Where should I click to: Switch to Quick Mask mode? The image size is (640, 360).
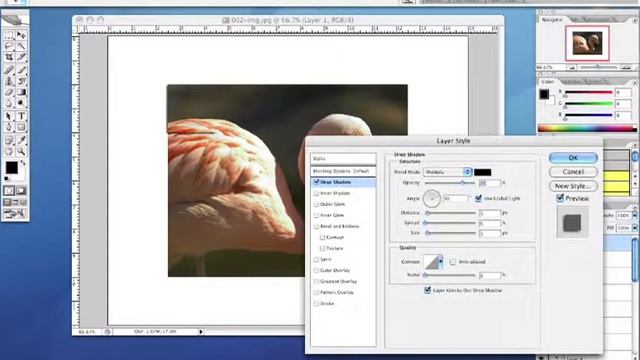coord(21,191)
